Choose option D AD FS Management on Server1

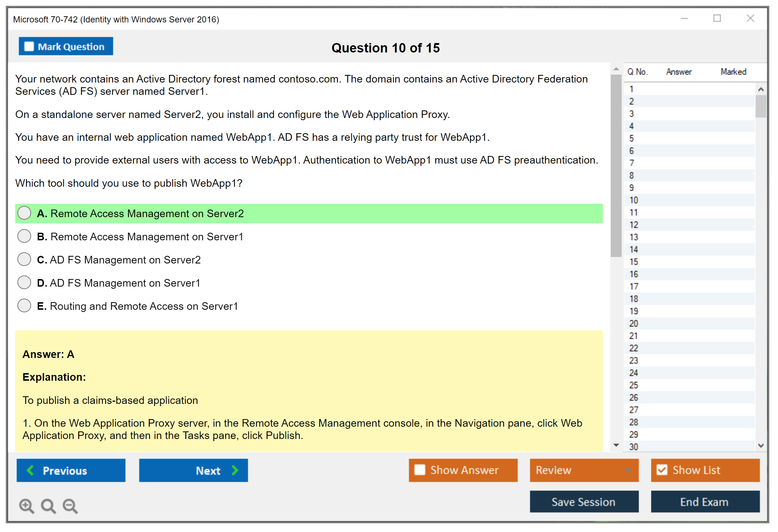pos(24,283)
